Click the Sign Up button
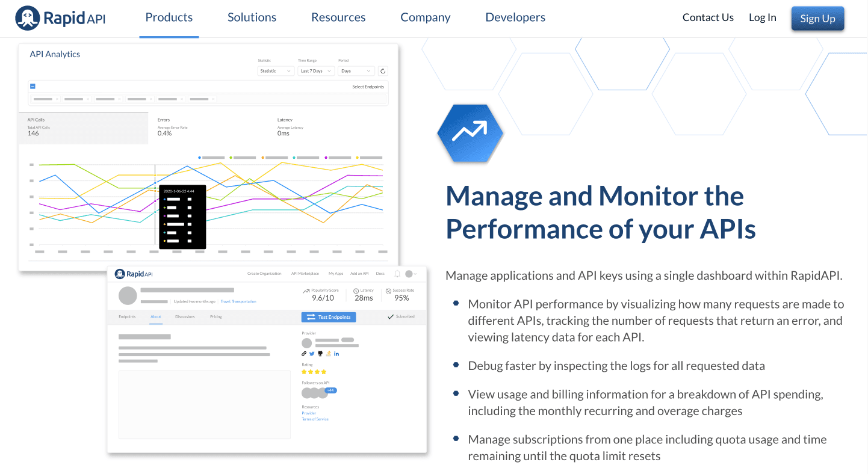 click(x=817, y=18)
